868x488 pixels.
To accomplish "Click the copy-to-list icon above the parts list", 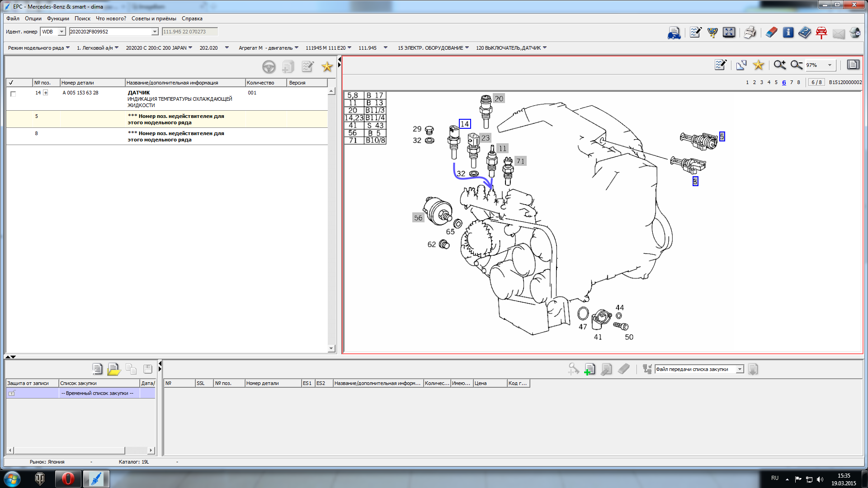I will (x=288, y=67).
